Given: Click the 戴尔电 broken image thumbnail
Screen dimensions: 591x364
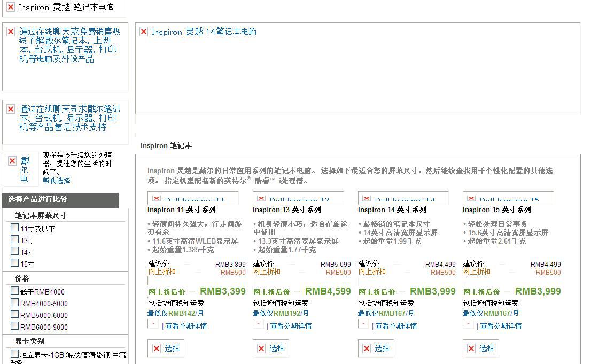Looking at the screenshot, I should coord(21,169).
